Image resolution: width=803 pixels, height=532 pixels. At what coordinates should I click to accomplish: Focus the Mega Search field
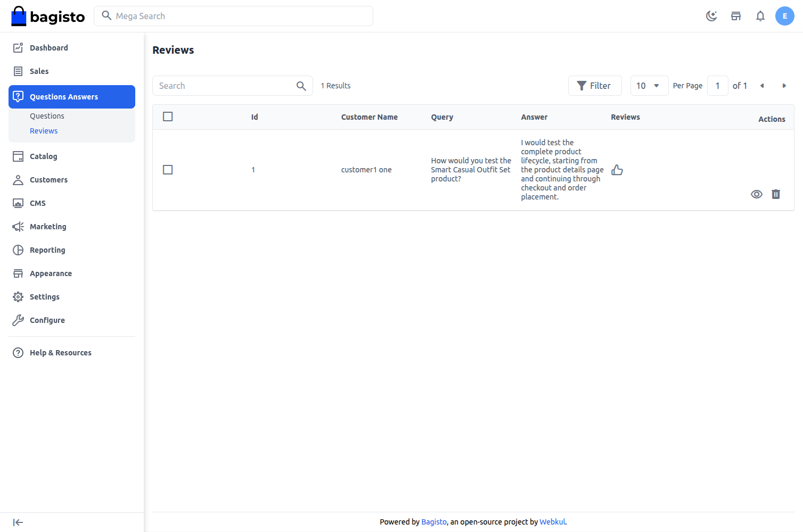click(x=233, y=16)
